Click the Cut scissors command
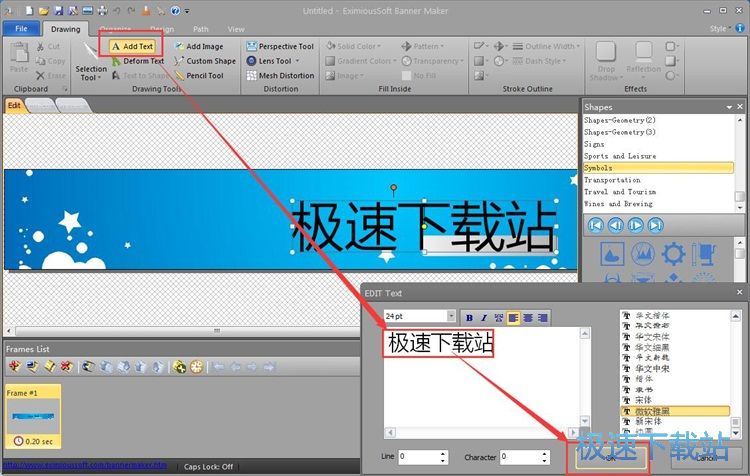750x476 pixels. [x=48, y=46]
